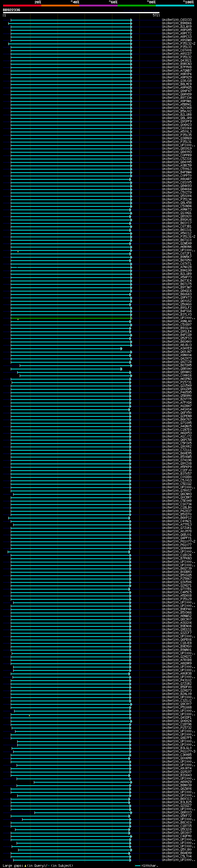Open hit UniRef100_B5AJV2

click(x=176, y=111)
